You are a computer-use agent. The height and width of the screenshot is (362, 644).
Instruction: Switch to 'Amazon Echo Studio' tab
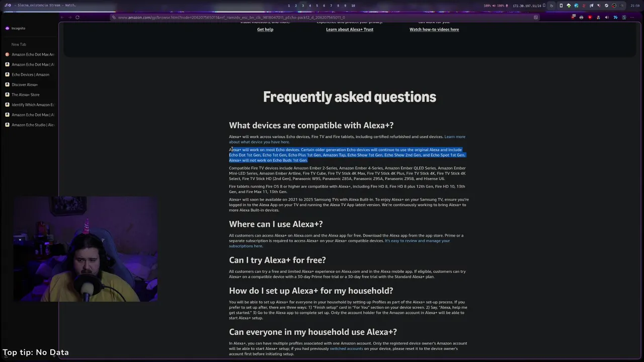click(x=29, y=125)
